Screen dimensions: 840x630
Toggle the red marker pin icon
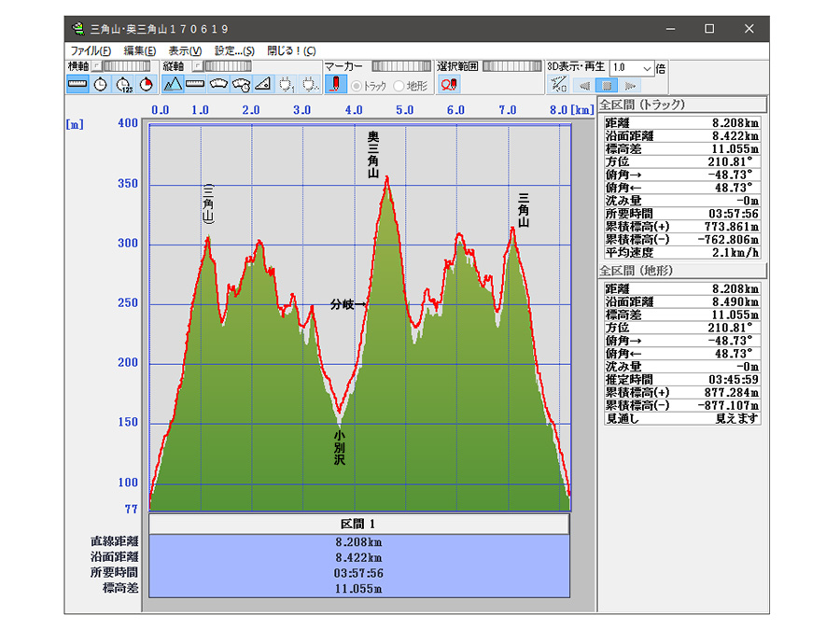pos(336,85)
